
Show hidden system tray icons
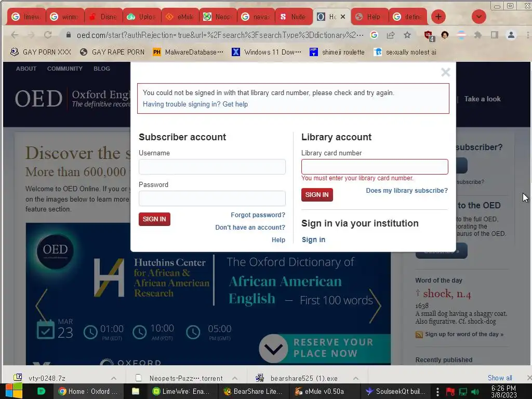(x=437, y=392)
